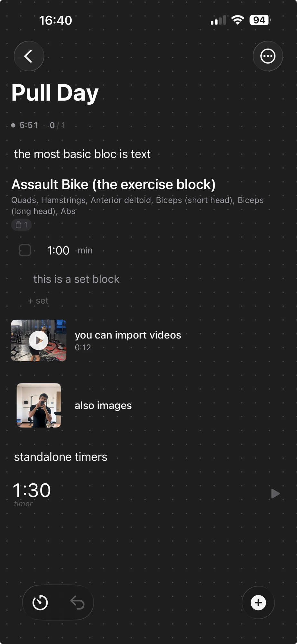Play the imported gym video
The width and height of the screenshot is (297, 644).
39,340
